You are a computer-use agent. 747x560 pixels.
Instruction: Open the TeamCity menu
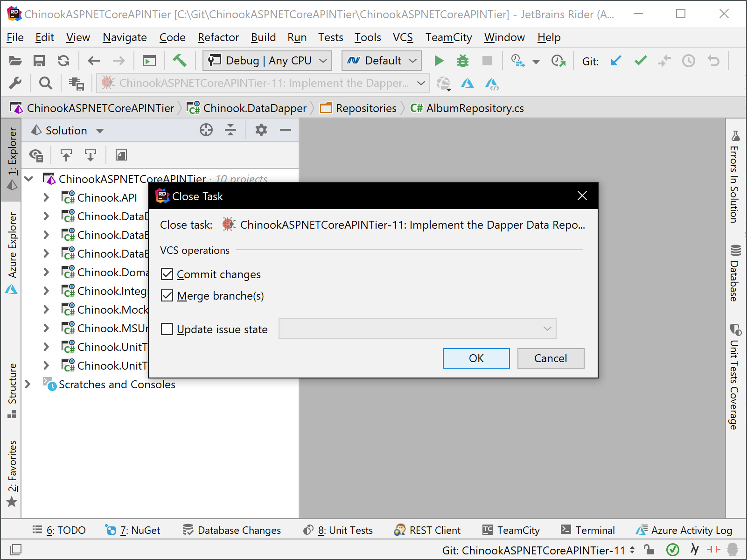448,37
